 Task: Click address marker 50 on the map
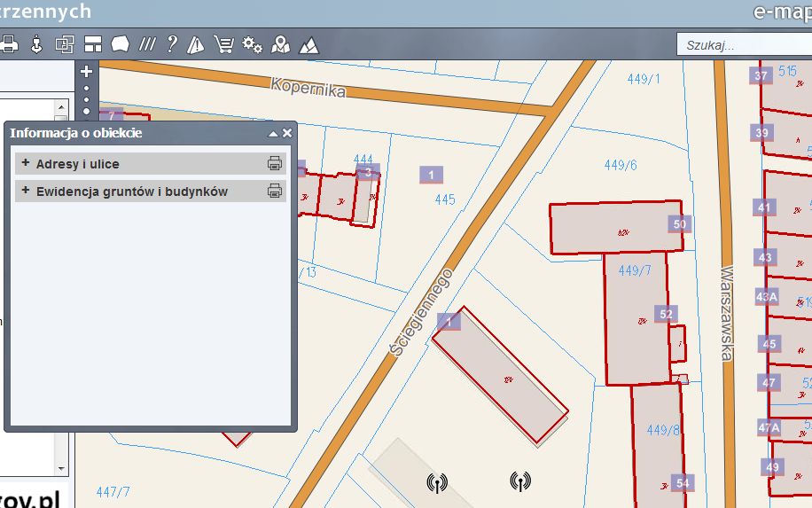[x=680, y=224]
